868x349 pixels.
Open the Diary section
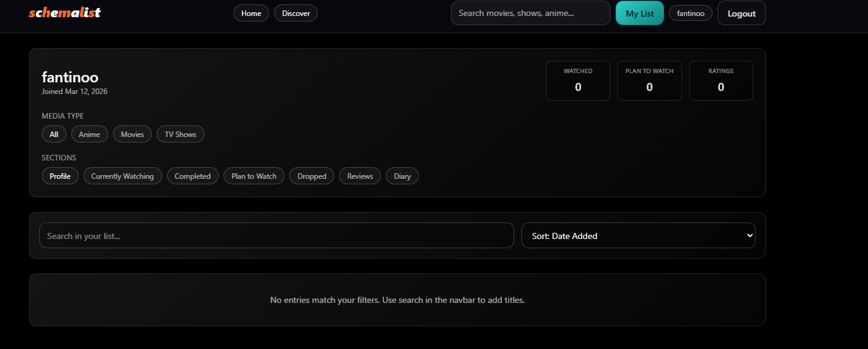402,176
